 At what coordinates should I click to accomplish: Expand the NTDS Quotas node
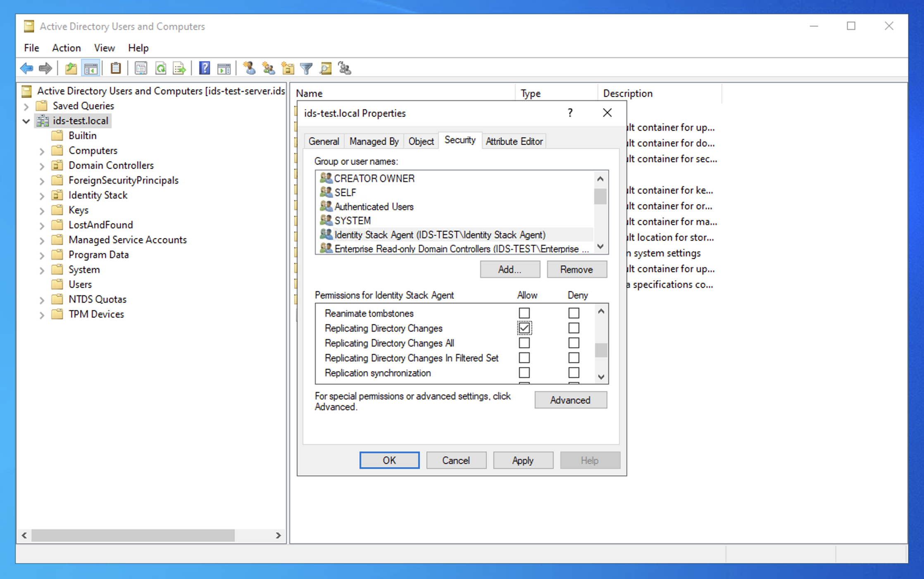click(x=42, y=300)
